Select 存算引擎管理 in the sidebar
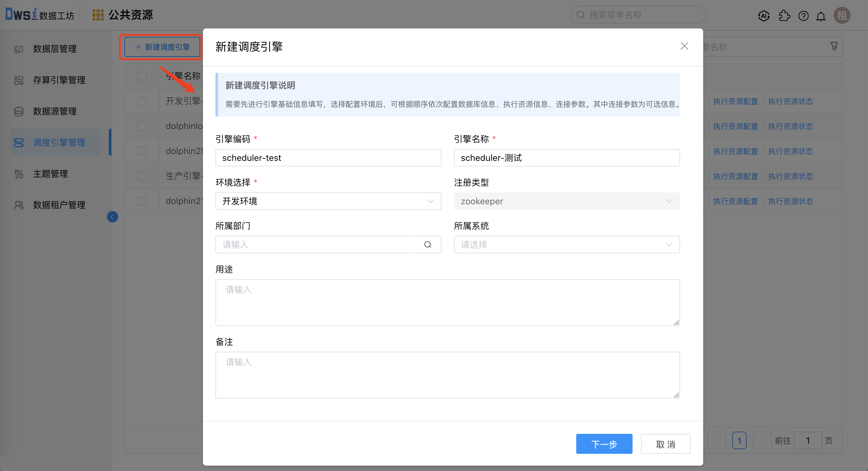 59,80
